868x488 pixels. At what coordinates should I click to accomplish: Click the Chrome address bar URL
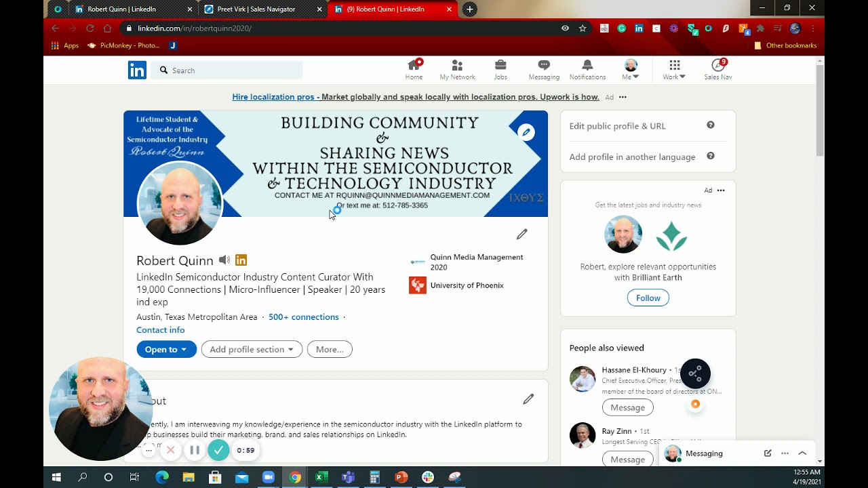click(x=194, y=28)
